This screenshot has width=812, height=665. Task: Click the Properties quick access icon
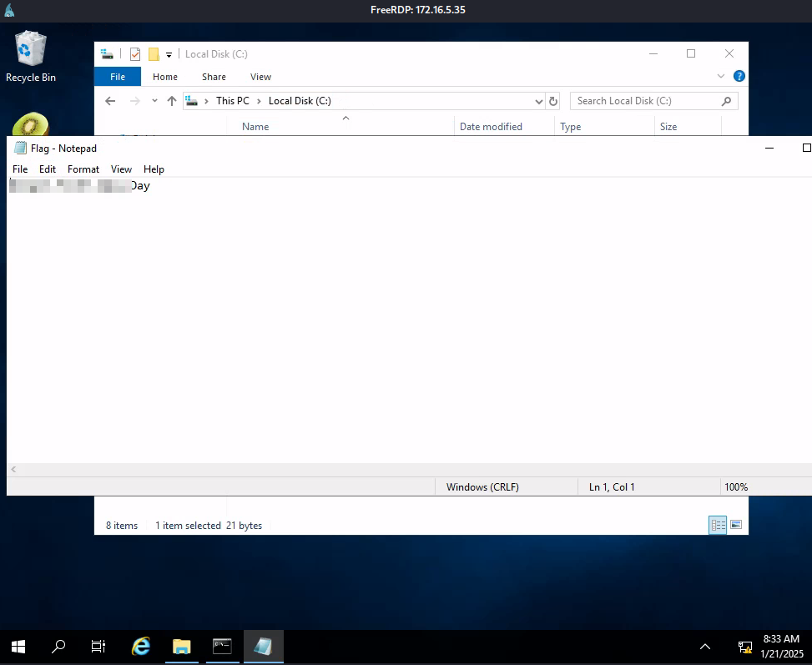pos(135,54)
